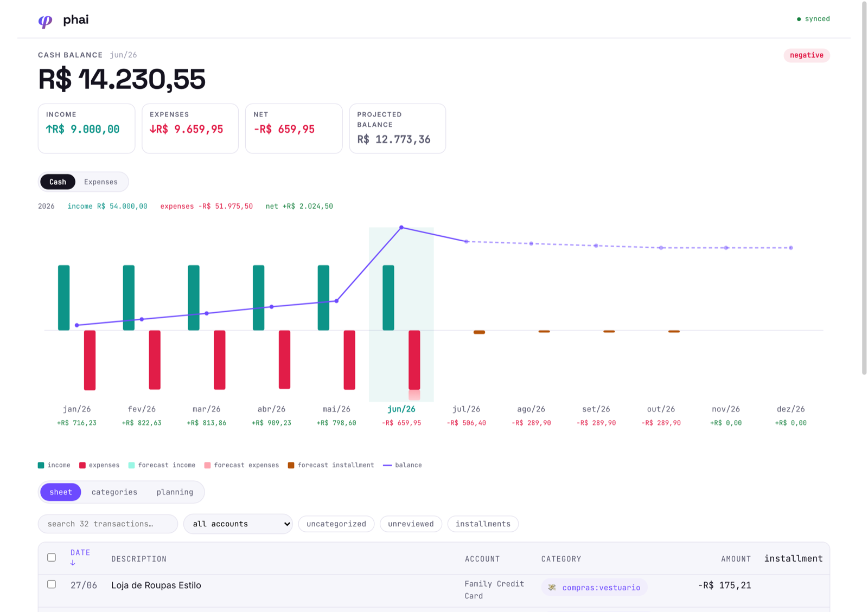Focus the search transactions field
This screenshot has height=612, width=868.
click(108, 524)
